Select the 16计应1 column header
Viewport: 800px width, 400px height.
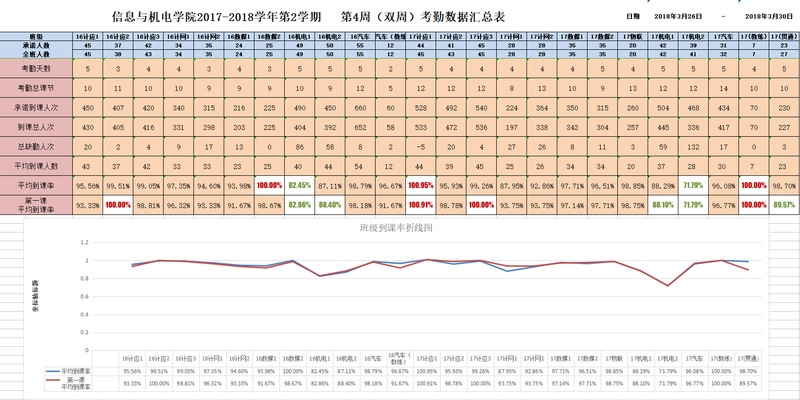pyautogui.click(x=88, y=35)
